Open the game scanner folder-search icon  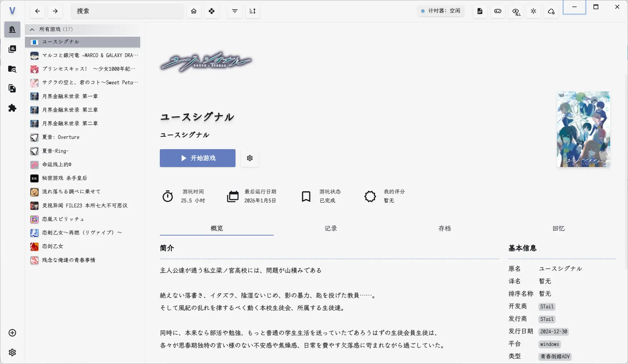coord(12,69)
